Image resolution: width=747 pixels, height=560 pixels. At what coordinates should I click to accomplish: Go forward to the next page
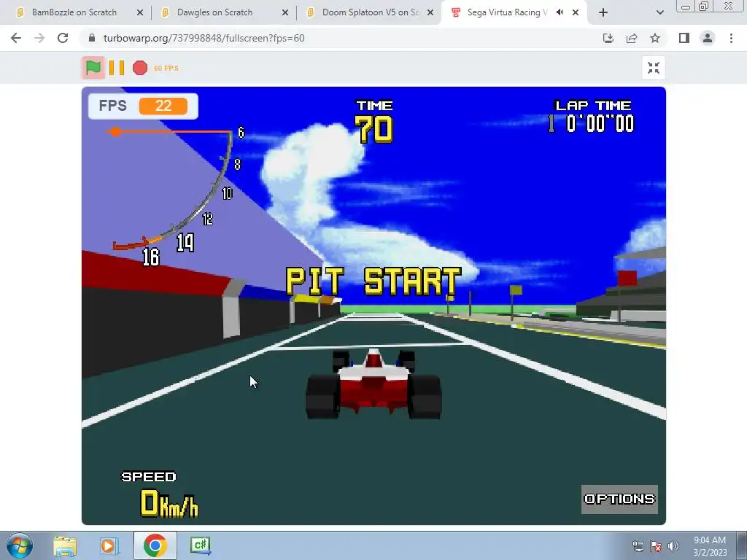[39, 38]
